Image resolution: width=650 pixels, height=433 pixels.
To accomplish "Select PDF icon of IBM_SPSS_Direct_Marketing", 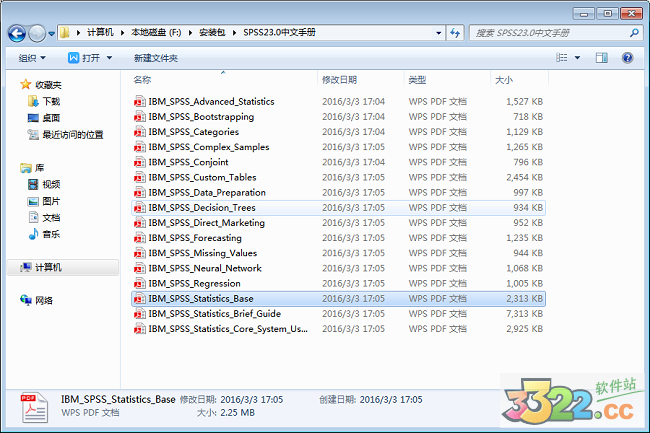I will click(x=140, y=223).
